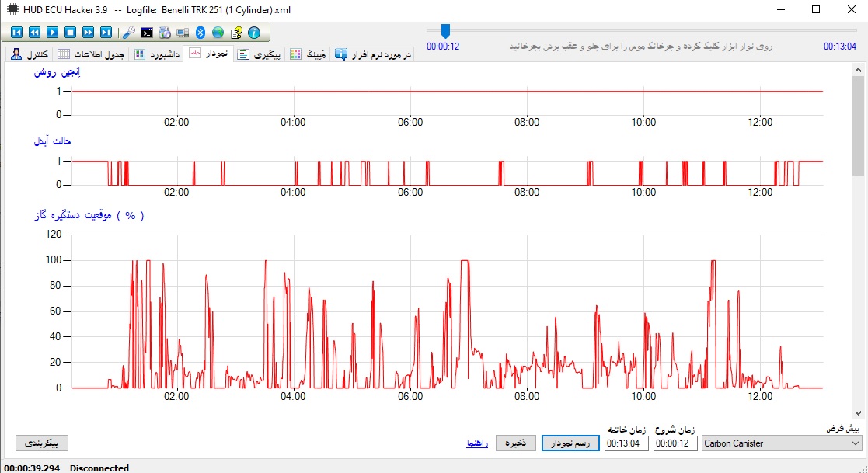Click the ذخیره save button
The height and width of the screenshot is (473, 868).
pyautogui.click(x=515, y=443)
